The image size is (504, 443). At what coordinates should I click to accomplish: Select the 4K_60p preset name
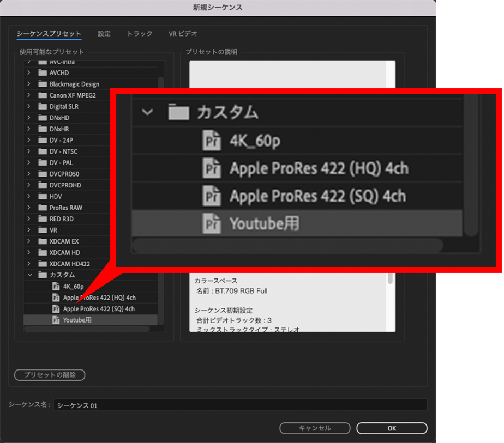coord(73,287)
